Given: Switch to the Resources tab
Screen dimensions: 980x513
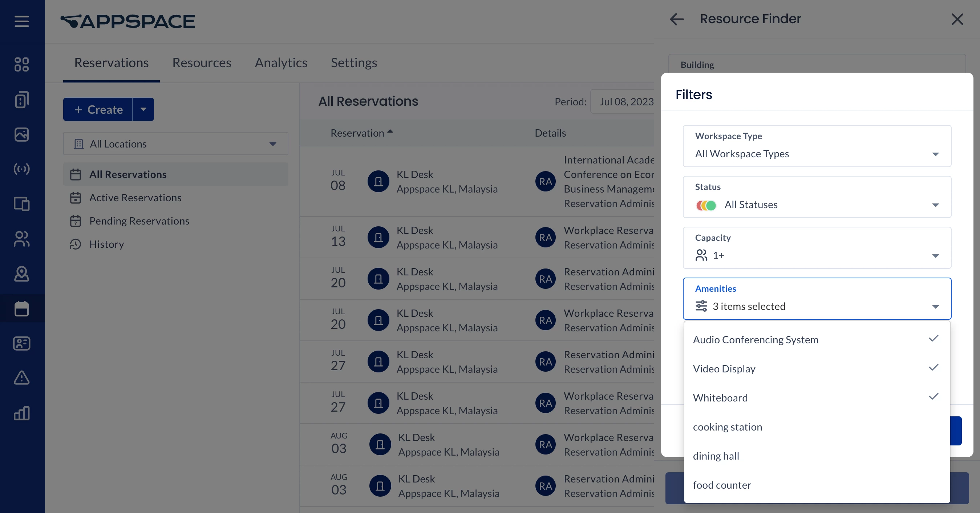Looking at the screenshot, I should pyautogui.click(x=202, y=63).
